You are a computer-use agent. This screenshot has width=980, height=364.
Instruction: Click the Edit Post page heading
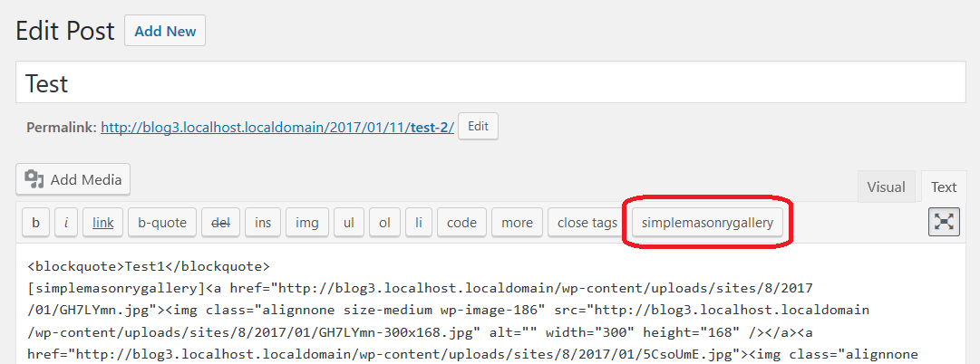click(65, 31)
